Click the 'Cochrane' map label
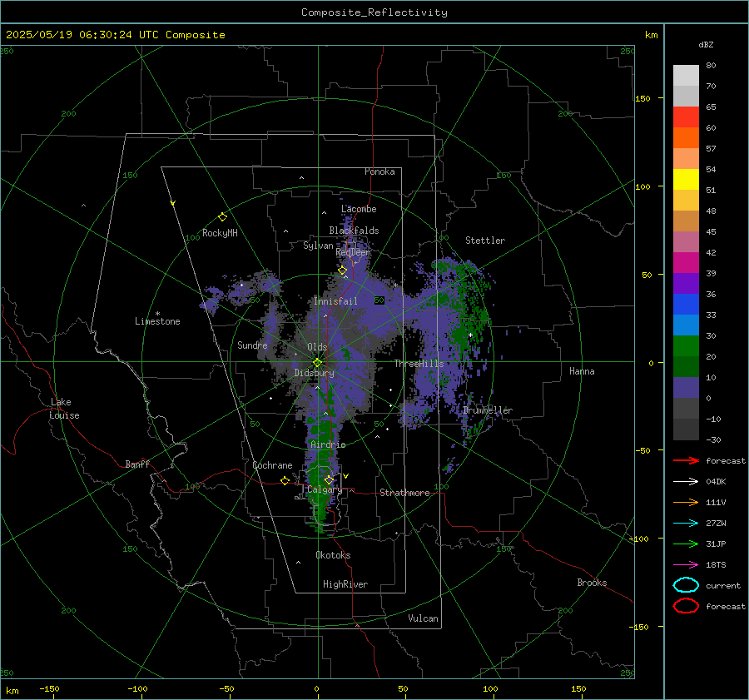The width and height of the screenshot is (749, 700). point(272,465)
